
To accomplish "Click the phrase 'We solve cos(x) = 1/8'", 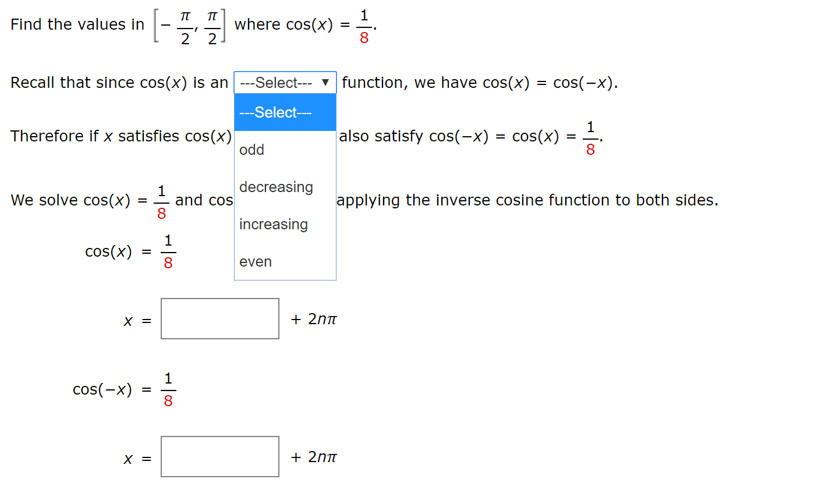I will (x=87, y=200).
